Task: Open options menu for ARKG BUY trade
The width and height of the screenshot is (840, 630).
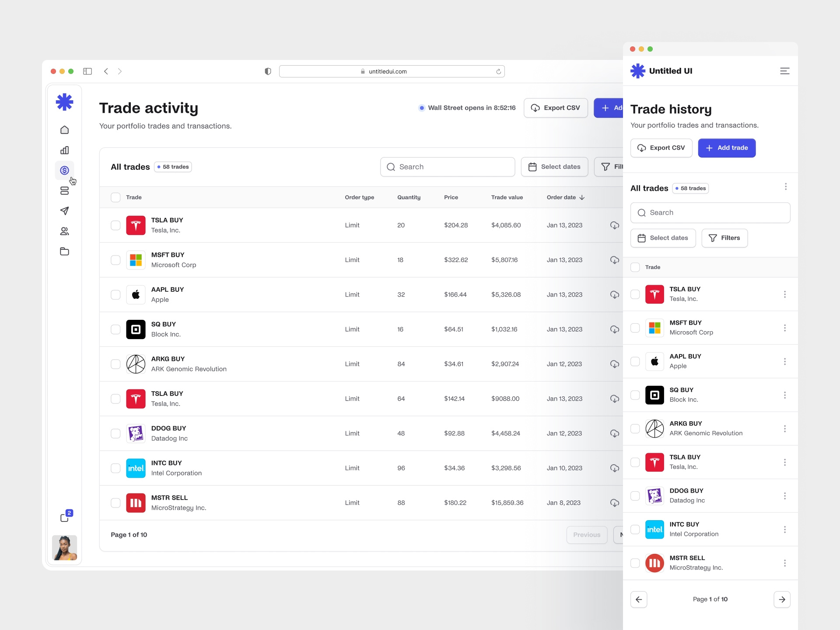Action: [785, 429]
